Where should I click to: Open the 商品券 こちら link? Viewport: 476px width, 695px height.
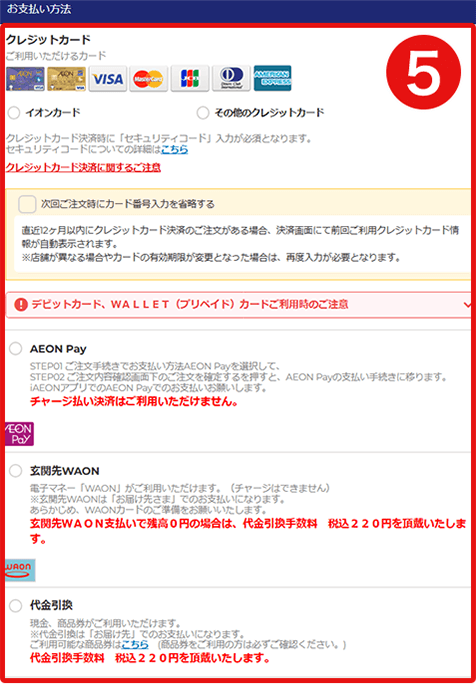tap(135, 644)
